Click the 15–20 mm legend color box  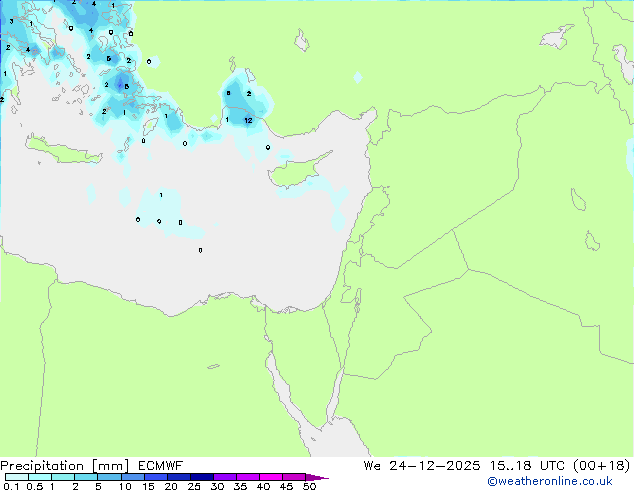point(156,477)
